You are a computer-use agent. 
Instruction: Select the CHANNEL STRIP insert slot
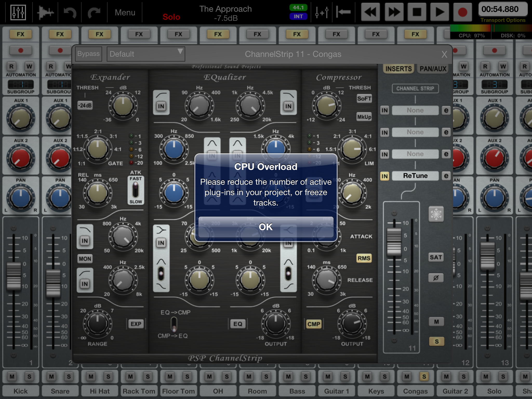click(x=415, y=89)
